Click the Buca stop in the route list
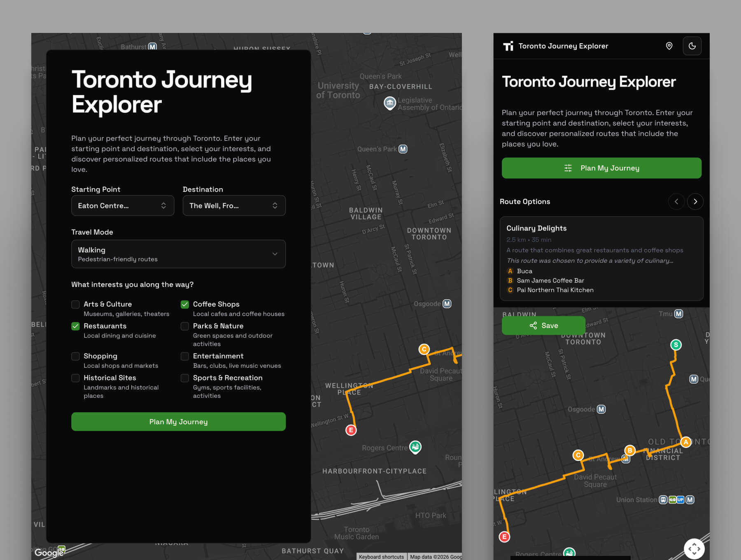The image size is (741, 560). [524, 271]
